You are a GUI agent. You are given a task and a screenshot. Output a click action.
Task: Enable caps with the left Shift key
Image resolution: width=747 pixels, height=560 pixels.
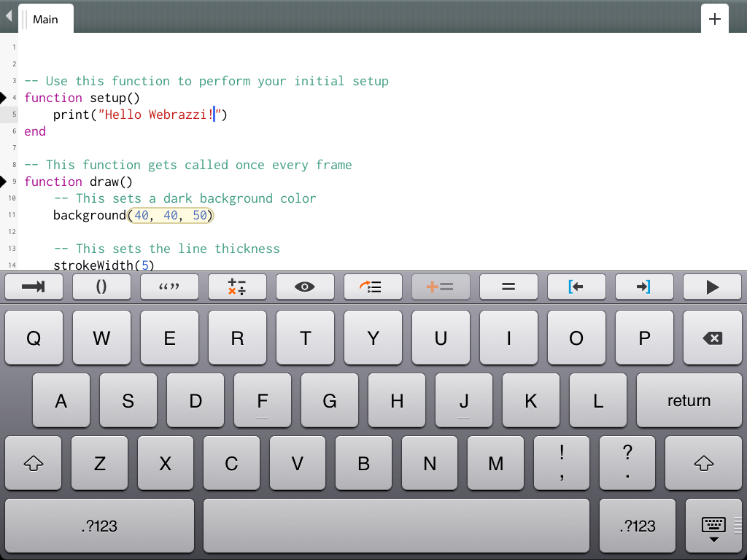tap(33, 463)
